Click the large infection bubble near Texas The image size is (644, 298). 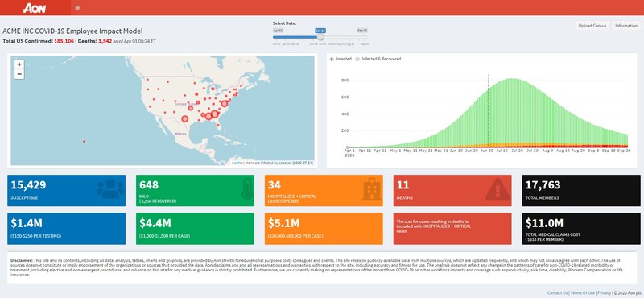pyautogui.click(x=185, y=118)
